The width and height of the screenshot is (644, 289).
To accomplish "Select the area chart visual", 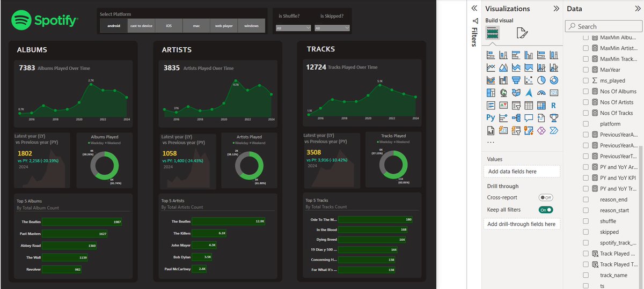I will coord(503,68).
